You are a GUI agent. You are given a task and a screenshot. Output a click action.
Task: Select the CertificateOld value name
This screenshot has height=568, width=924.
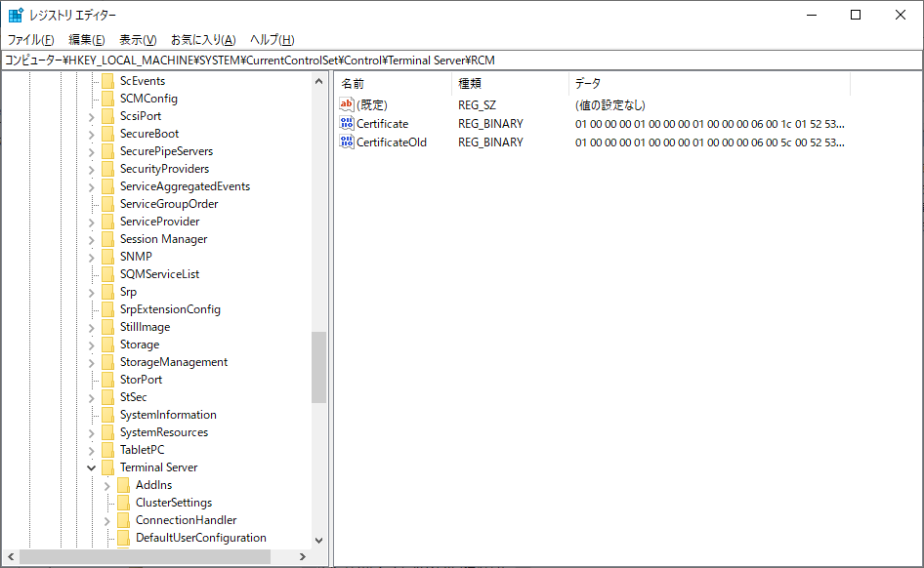click(392, 142)
